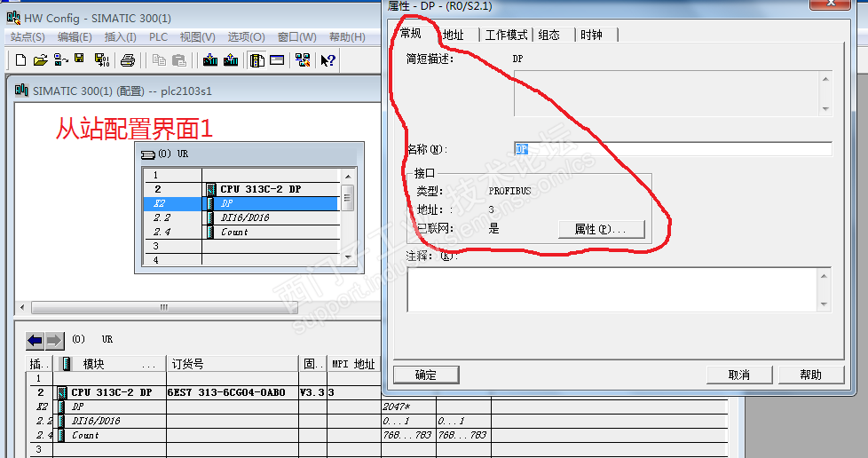This screenshot has width=868, height=458.
Task: Click the MPI 地址 column header
Action: [354, 364]
